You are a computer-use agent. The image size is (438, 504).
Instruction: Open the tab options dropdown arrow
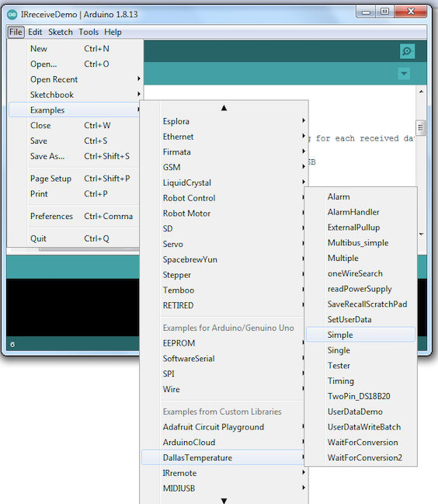404,74
